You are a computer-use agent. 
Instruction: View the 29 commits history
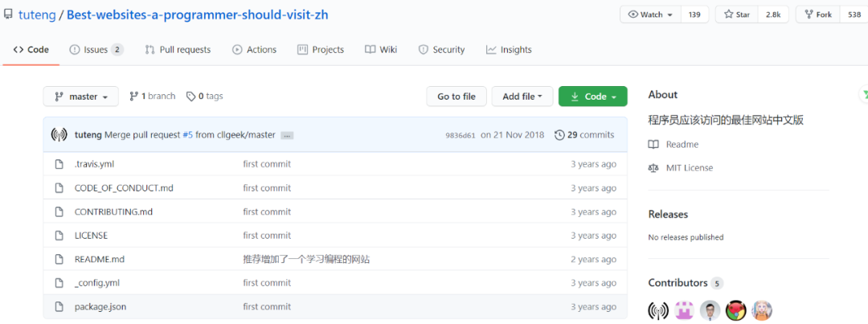pos(584,135)
